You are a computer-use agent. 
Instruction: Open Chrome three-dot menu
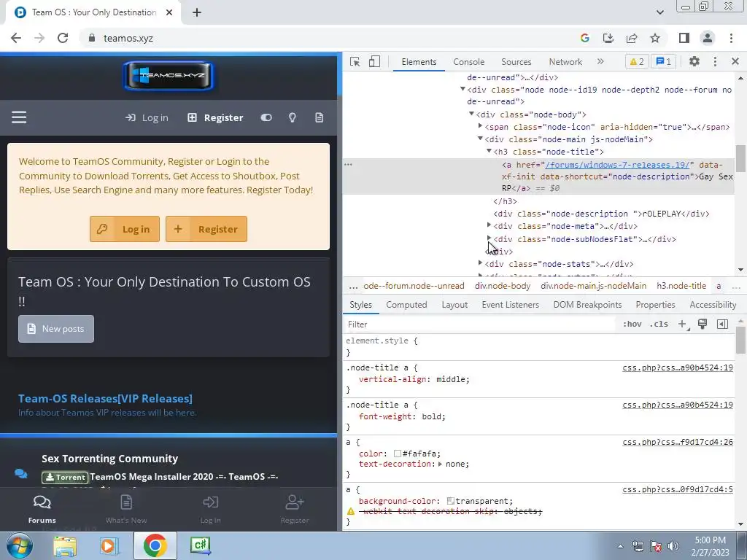[731, 38]
